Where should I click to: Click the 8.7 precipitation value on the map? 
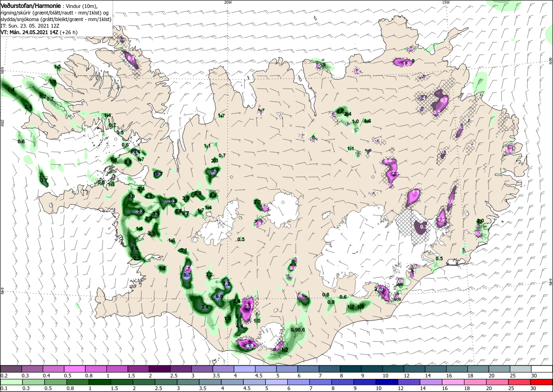coord(187,274)
